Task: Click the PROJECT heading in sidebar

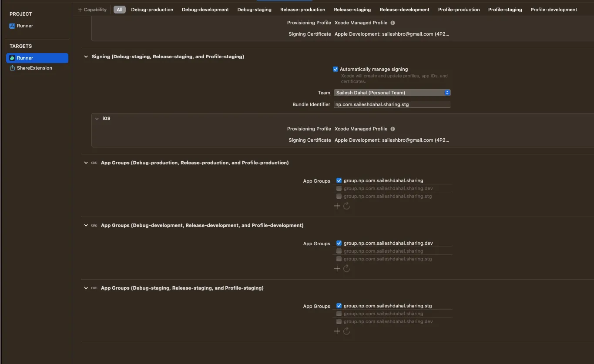Action: [x=21, y=14]
